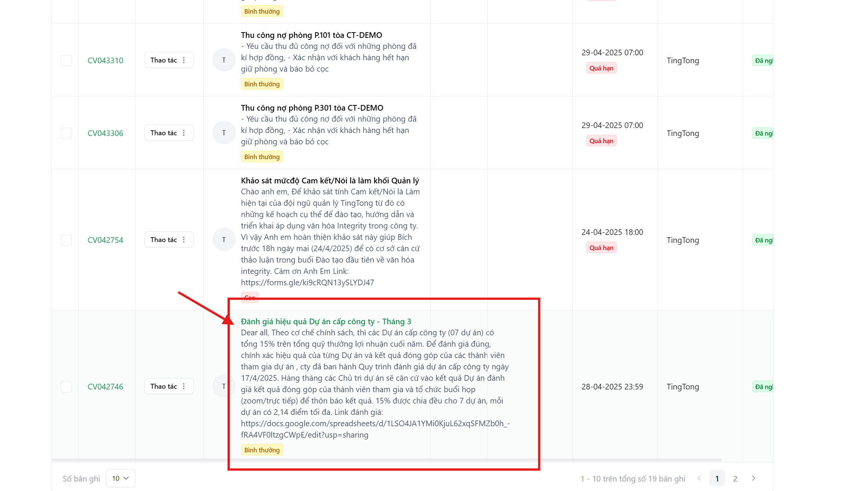Screen dimensions: 868x491
Task: Open 'Đánh giá hiệu quả Dự án' title
Action: (x=326, y=322)
